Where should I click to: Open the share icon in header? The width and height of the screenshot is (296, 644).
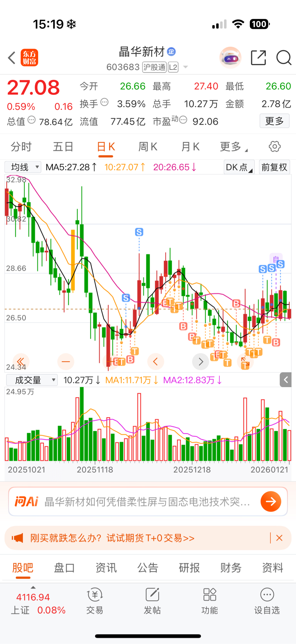pos(258,58)
